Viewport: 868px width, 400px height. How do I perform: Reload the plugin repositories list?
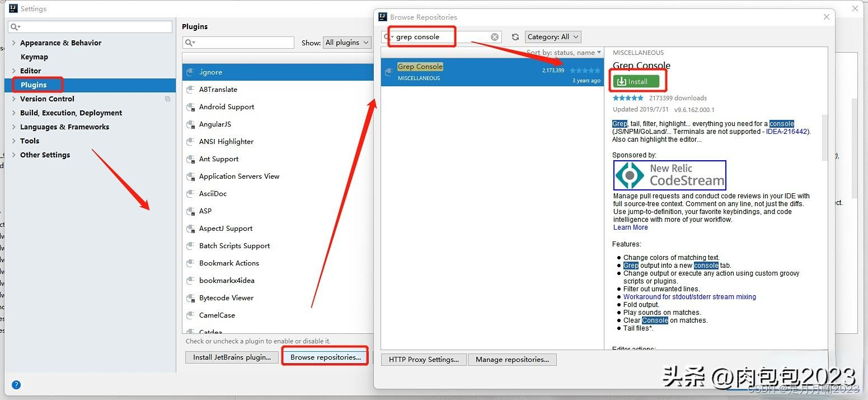point(515,37)
